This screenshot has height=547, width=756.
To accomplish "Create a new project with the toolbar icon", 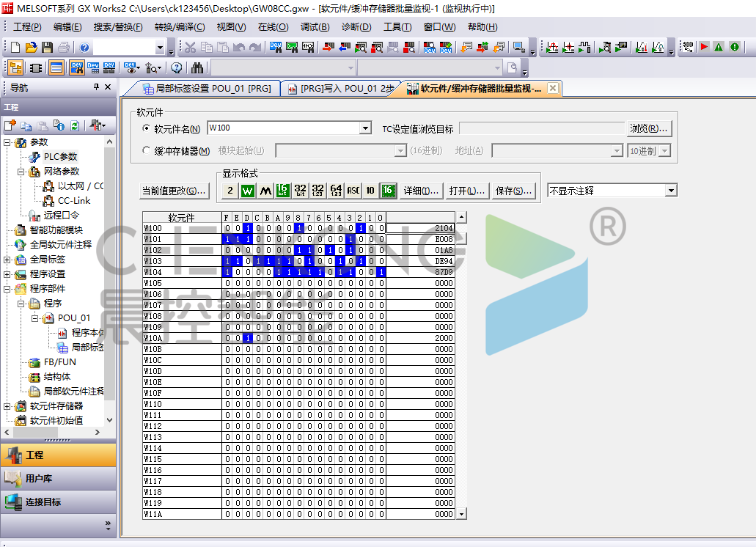I will pos(15,47).
